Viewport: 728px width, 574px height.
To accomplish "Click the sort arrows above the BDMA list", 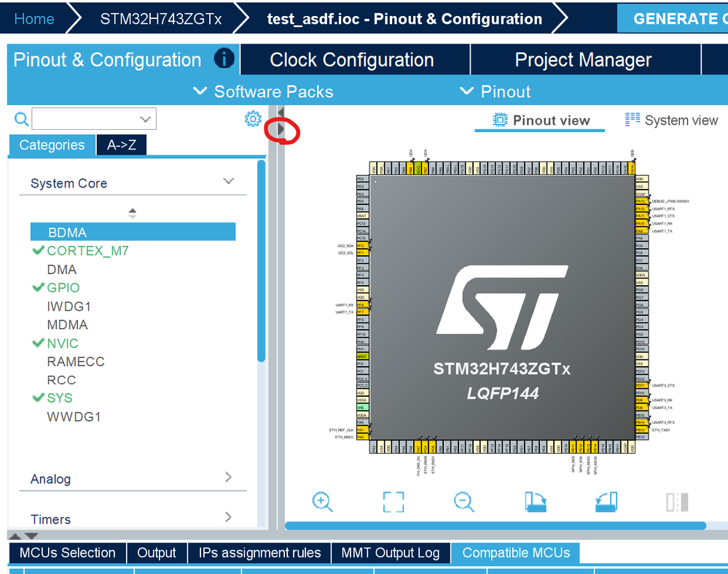I will [x=133, y=213].
